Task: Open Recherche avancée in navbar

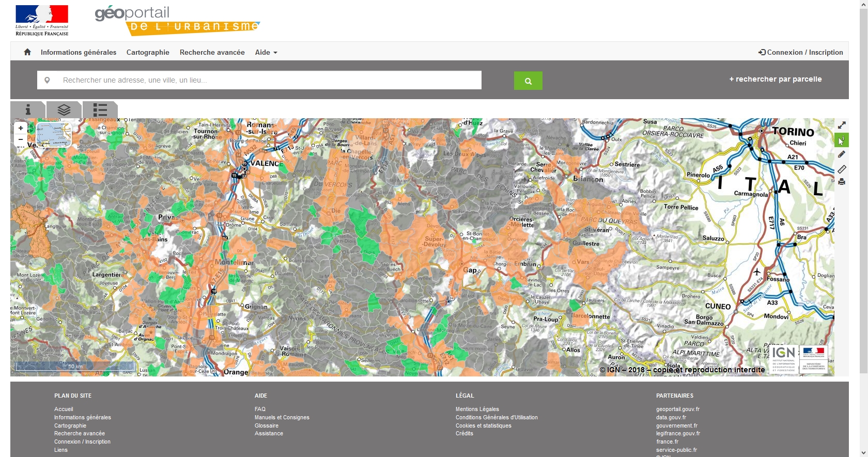Action: click(212, 52)
